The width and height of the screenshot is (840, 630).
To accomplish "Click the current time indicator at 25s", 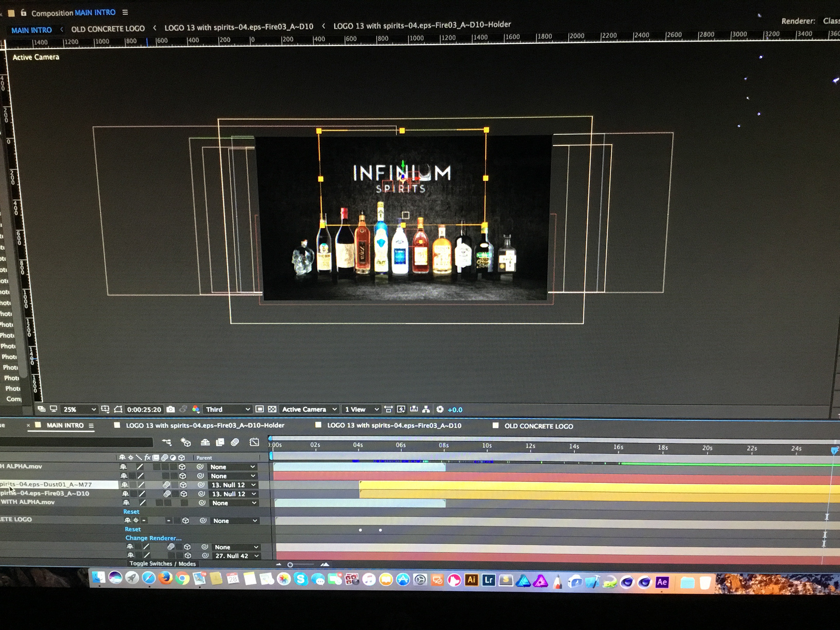I will 834,451.
